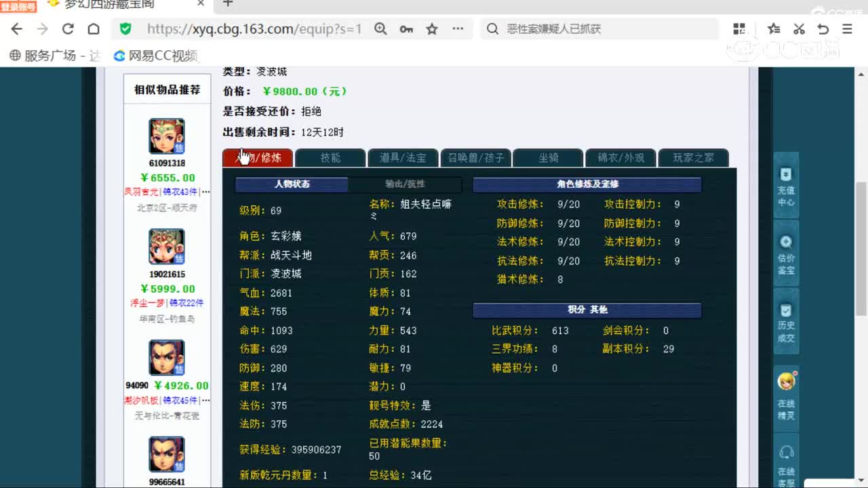Click the green security shield icon
Viewport: 868px width, 488px height.
(x=125, y=29)
